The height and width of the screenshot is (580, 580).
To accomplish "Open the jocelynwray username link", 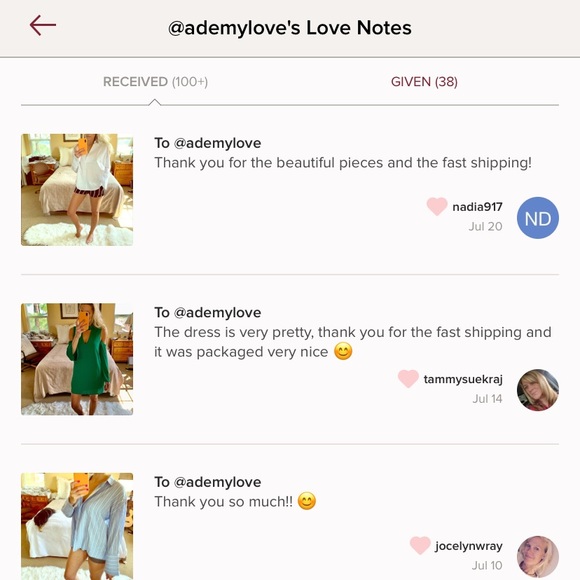I will [x=469, y=546].
